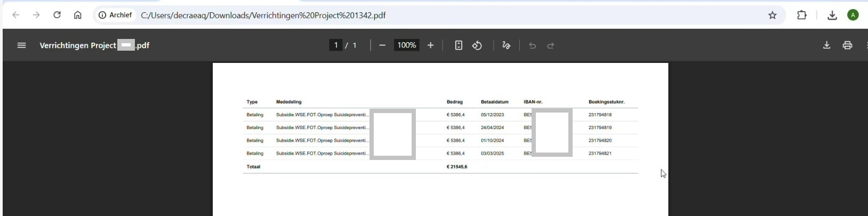Reload the current browser page
Screen dimensions: 868x216
(x=57, y=15)
